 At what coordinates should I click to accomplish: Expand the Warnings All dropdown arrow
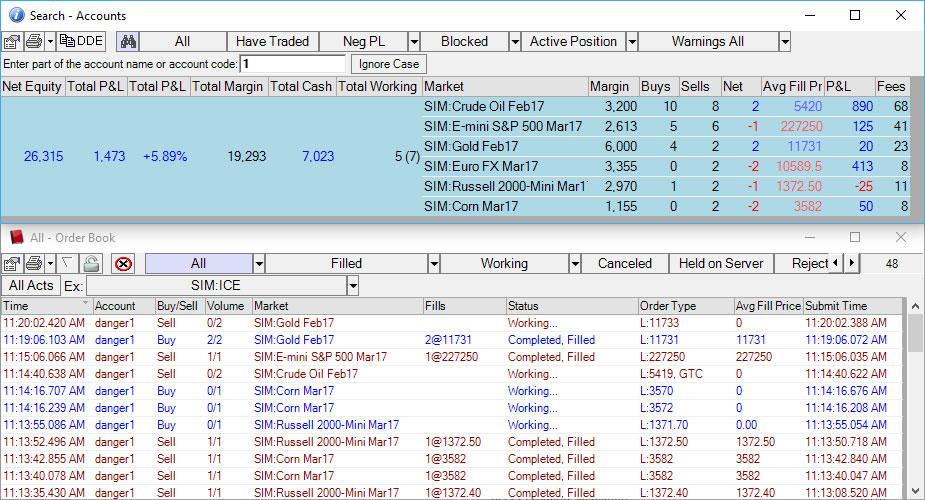coord(785,42)
